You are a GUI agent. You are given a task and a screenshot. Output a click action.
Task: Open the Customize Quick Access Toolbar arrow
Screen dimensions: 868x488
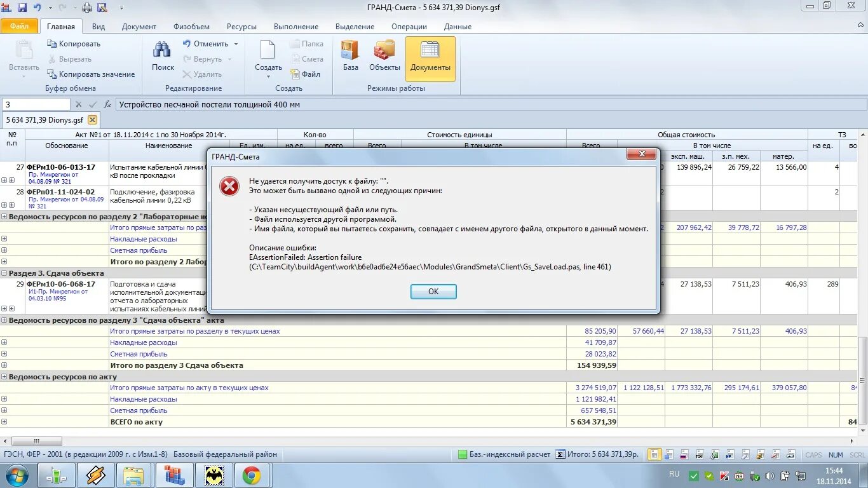tap(122, 8)
